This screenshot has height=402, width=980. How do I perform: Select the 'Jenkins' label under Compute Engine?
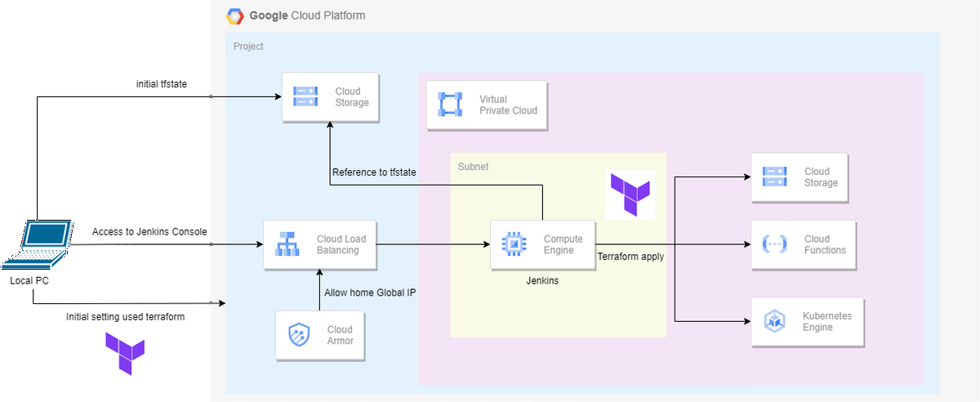(x=542, y=280)
